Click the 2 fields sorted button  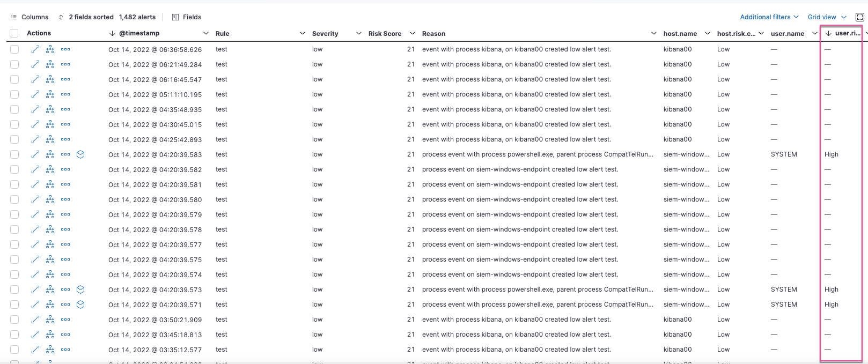click(86, 17)
